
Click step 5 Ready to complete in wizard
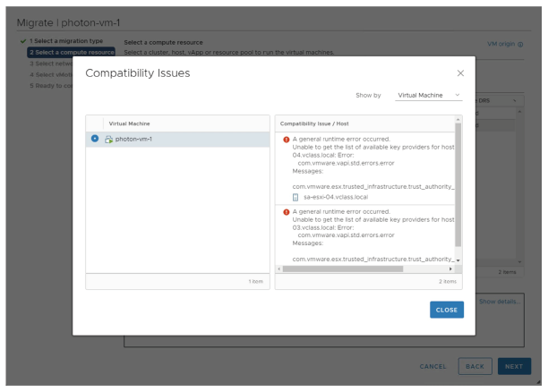(51, 86)
